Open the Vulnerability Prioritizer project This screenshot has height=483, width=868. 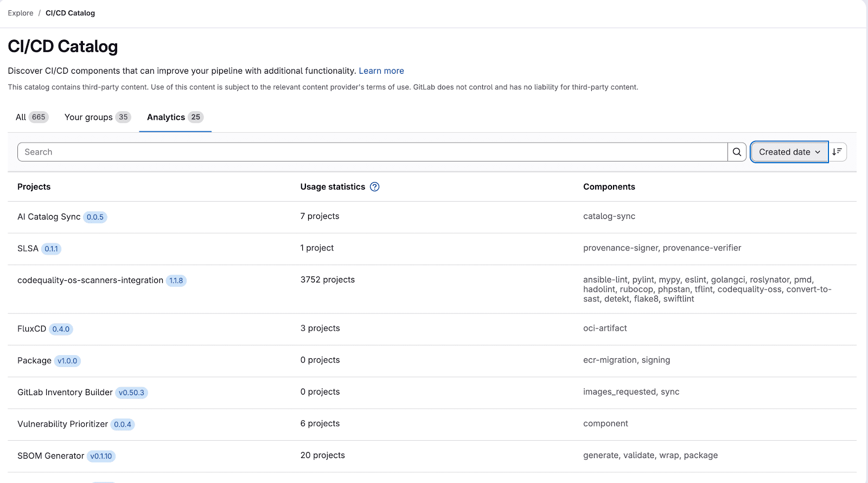(62, 424)
